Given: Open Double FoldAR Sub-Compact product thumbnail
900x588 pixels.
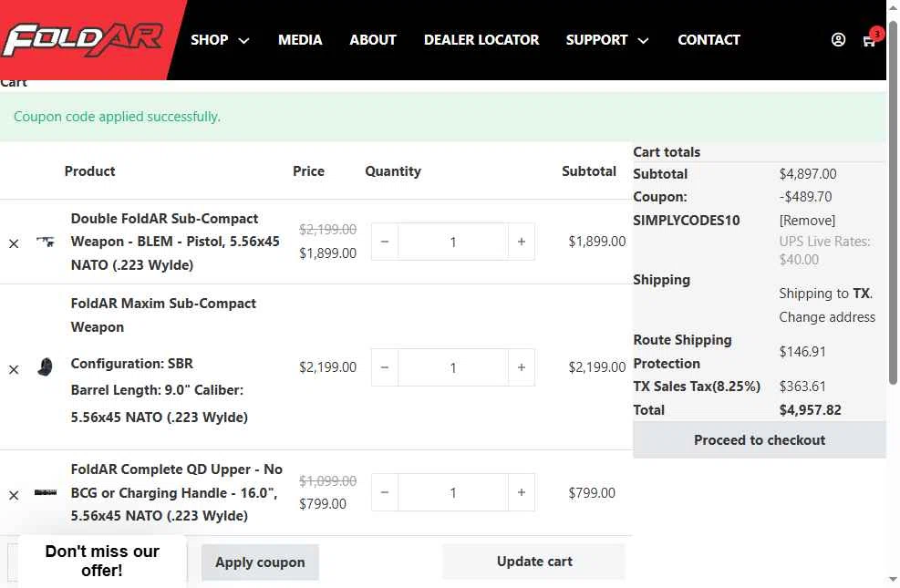Looking at the screenshot, I should point(46,242).
